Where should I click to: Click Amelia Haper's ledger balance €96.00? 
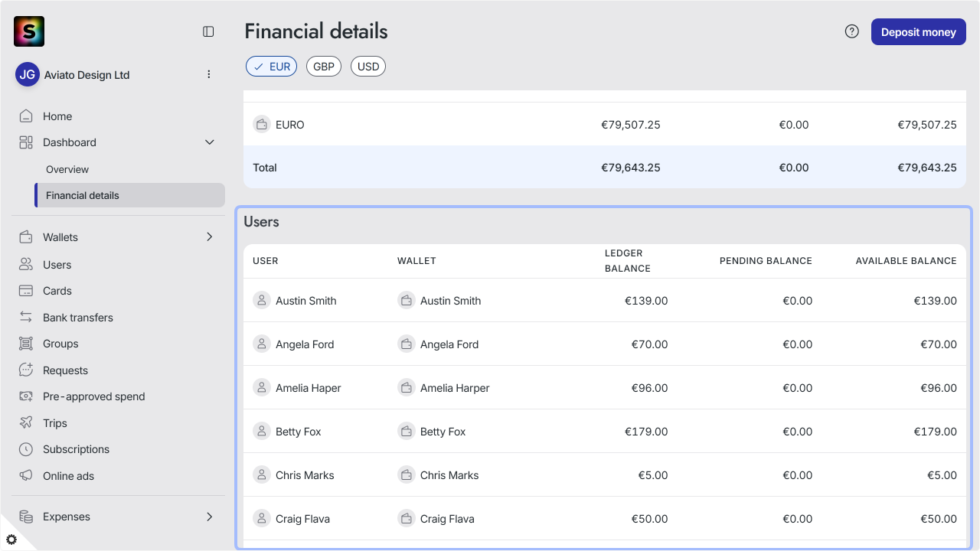pos(649,388)
